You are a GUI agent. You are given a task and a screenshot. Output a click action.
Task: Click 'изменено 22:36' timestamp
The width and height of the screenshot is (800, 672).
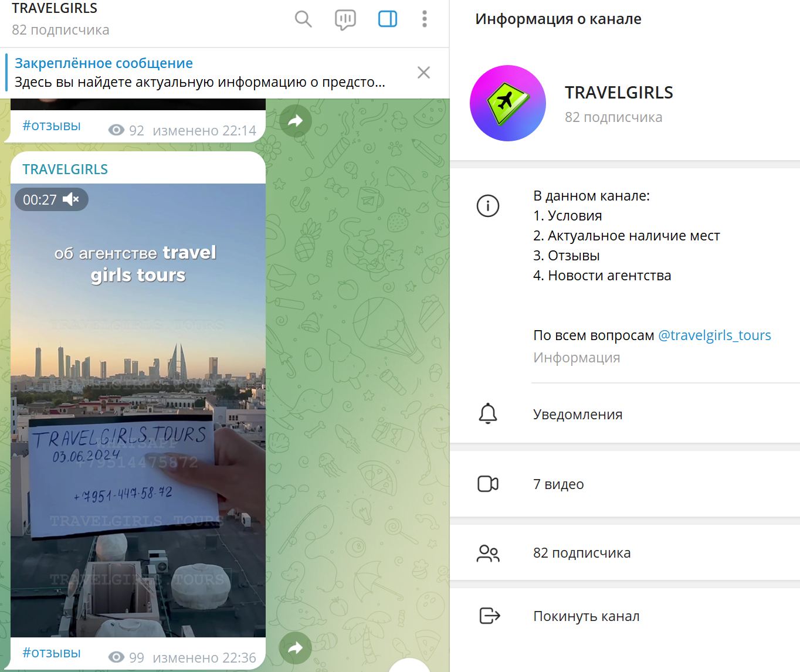pyautogui.click(x=204, y=658)
